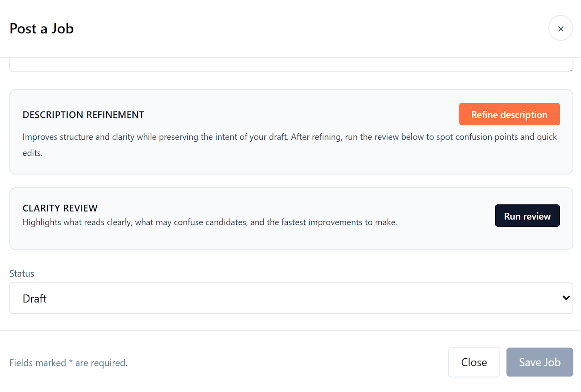Click the 'Highlights what reads clearly' text

(209, 223)
